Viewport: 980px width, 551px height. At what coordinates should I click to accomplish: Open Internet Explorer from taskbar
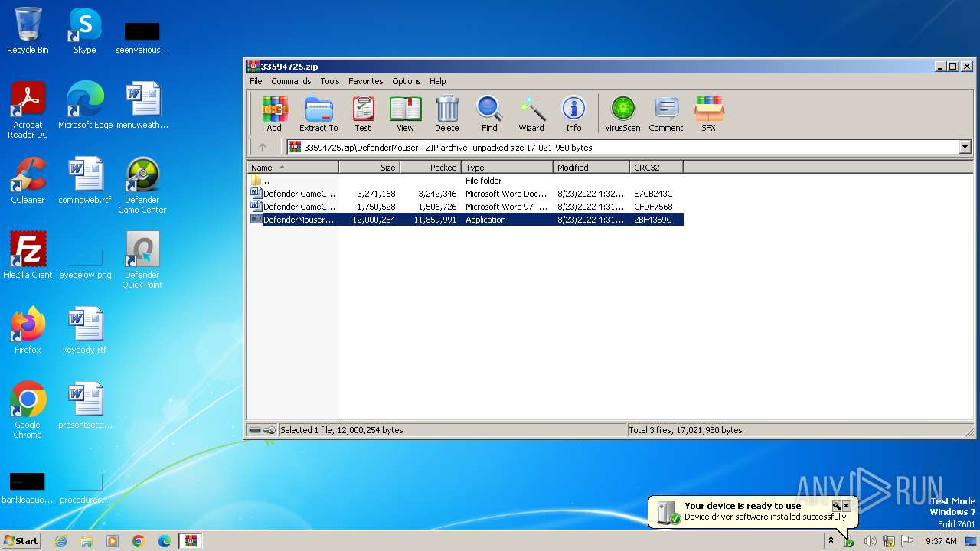point(60,541)
